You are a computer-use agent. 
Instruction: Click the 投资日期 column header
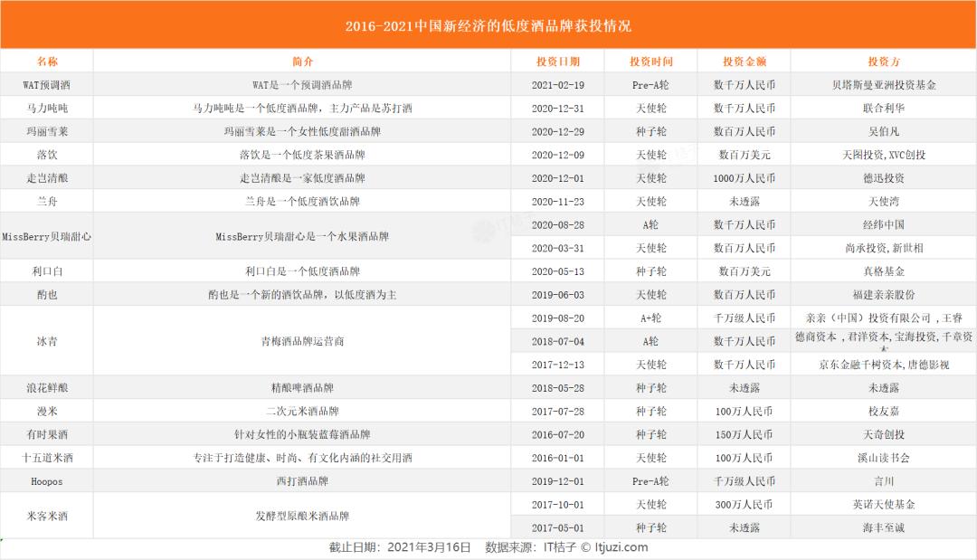(557, 61)
